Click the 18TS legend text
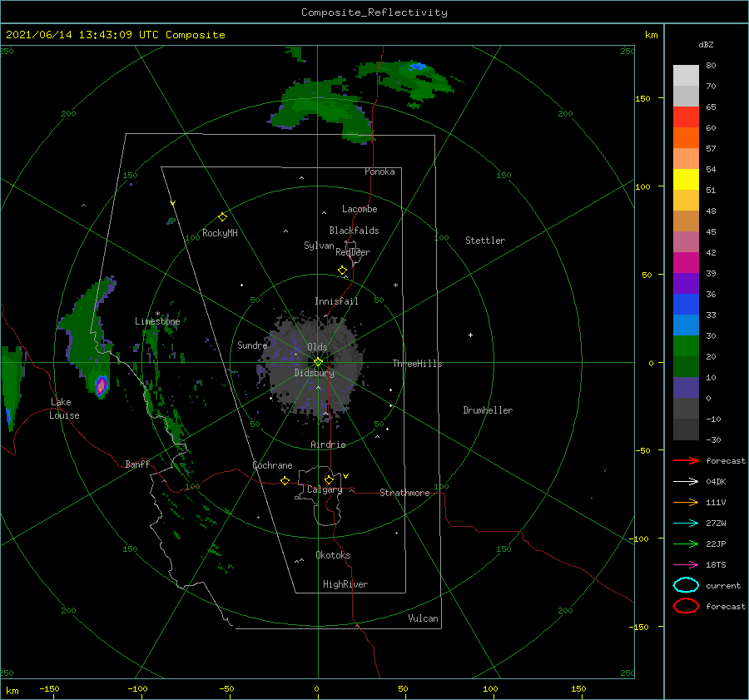 tap(716, 565)
